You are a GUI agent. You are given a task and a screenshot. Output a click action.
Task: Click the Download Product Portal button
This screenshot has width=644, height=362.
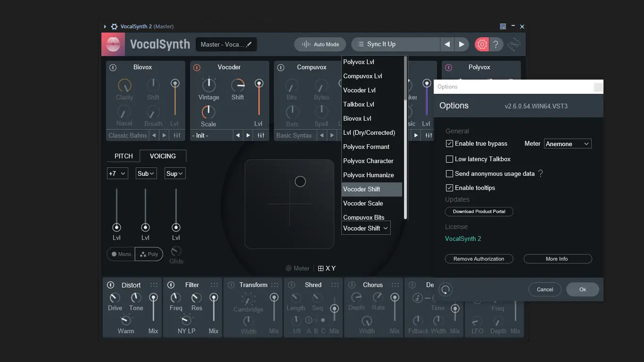point(479,211)
